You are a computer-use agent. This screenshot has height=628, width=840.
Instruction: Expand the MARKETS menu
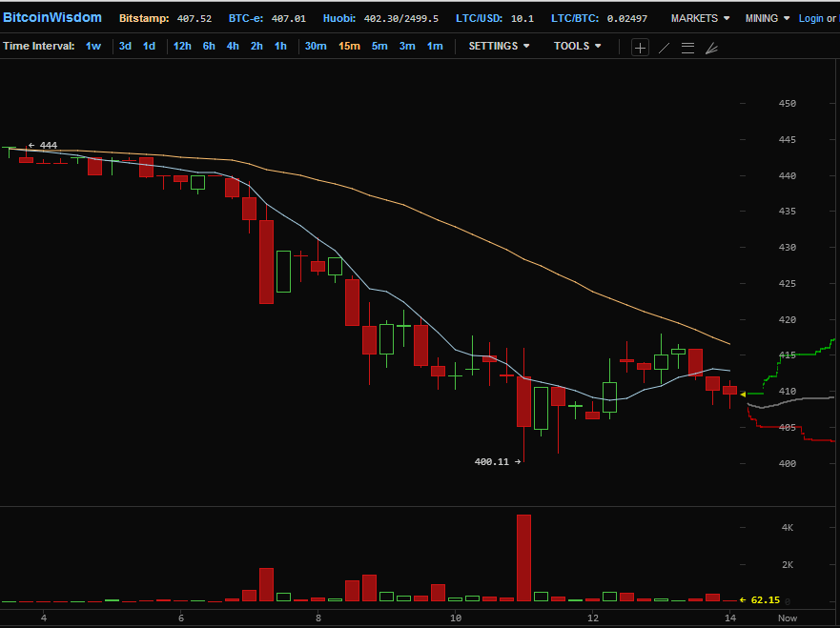[700, 18]
